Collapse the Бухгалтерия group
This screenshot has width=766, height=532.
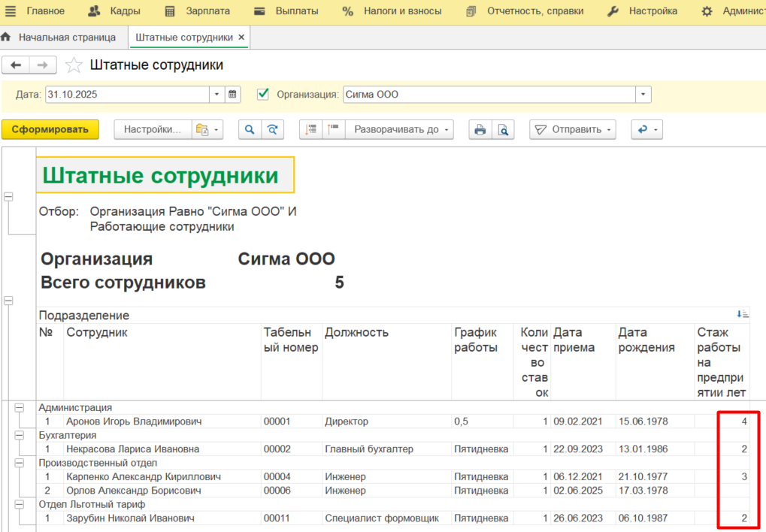coord(19,435)
